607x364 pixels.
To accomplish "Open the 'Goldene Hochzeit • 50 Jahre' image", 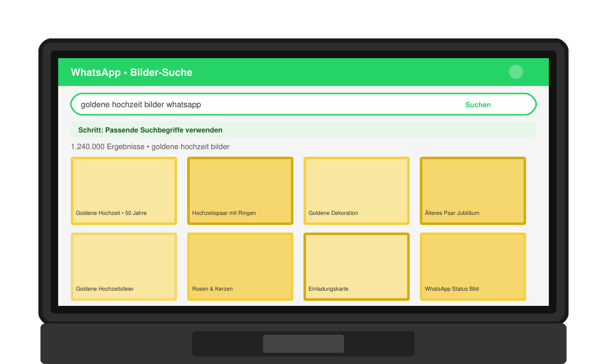I will coord(124,191).
